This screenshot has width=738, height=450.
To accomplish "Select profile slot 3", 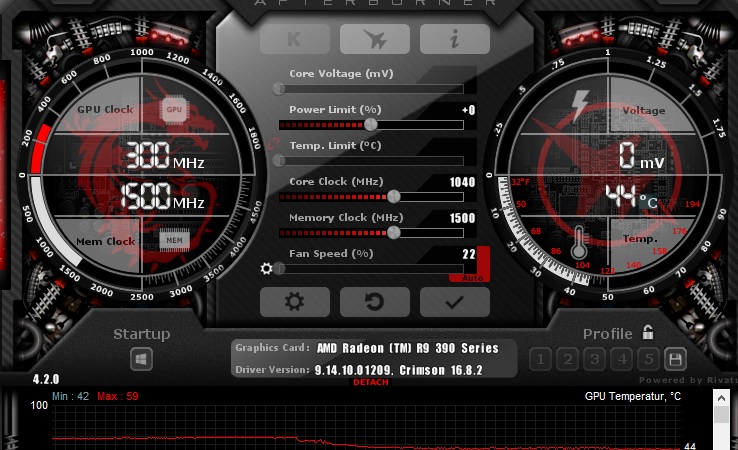I will (x=595, y=360).
